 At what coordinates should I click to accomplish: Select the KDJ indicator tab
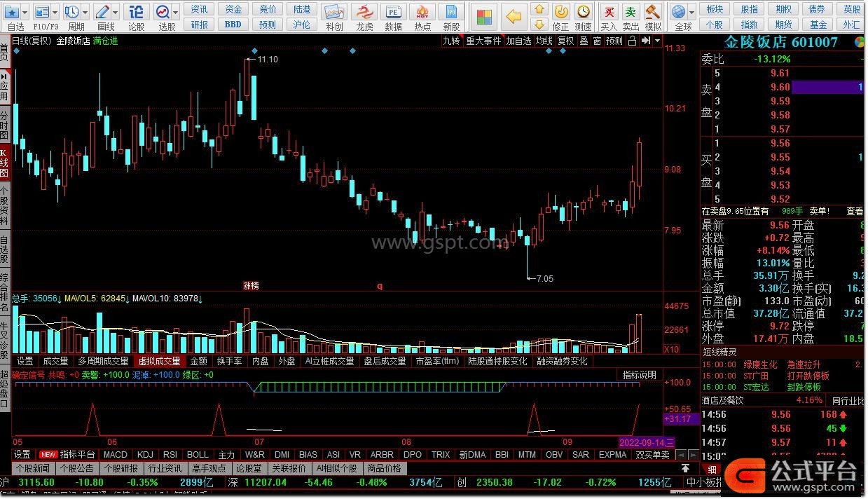point(145,455)
